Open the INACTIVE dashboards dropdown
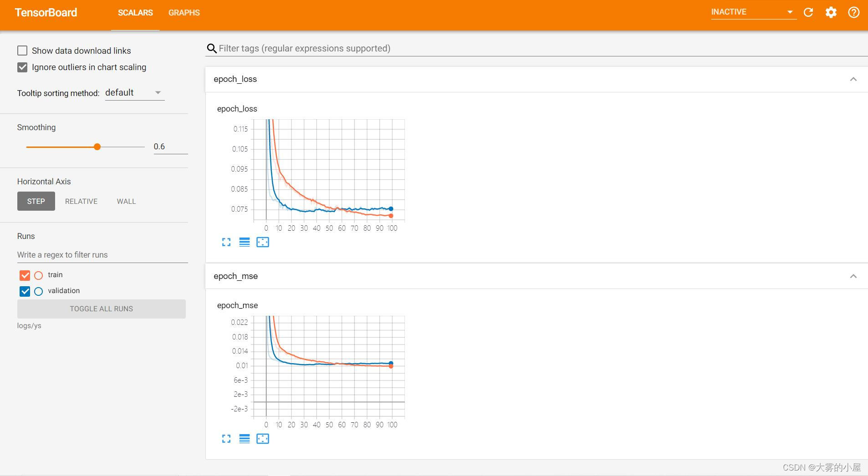This screenshot has width=868, height=476. pyautogui.click(x=753, y=12)
